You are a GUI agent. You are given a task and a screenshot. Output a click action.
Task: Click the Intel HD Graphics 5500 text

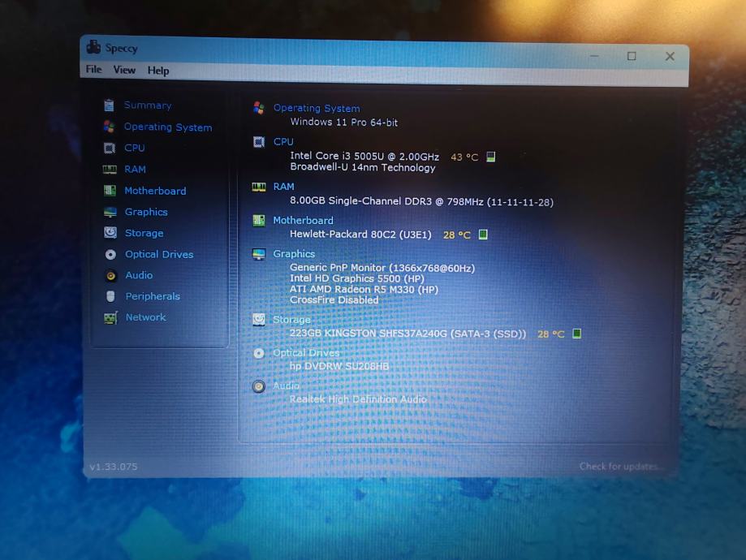pos(357,278)
